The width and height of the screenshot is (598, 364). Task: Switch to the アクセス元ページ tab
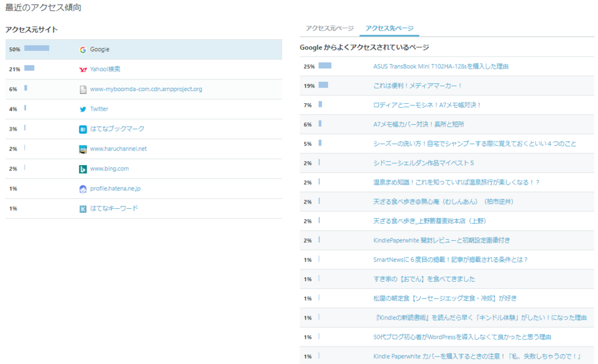point(329,28)
